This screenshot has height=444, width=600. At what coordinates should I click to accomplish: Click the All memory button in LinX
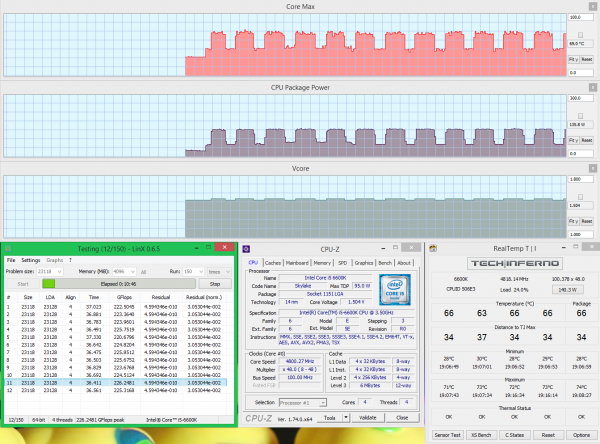pos(143,272)
